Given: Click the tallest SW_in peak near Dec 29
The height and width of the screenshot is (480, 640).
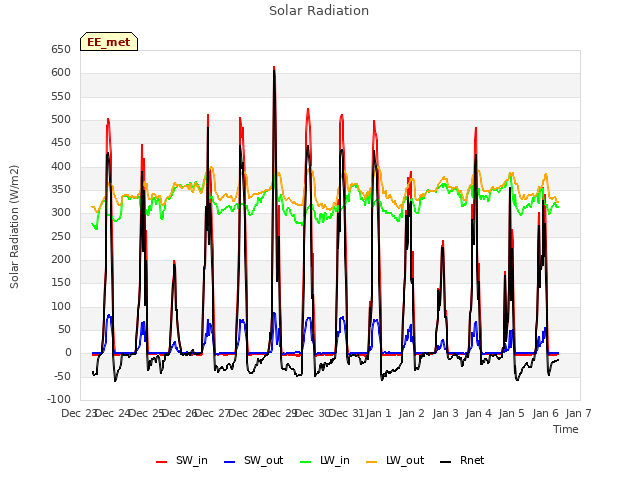Looking at the screenshot, I should pyautogui.click(x=274, y=67).
